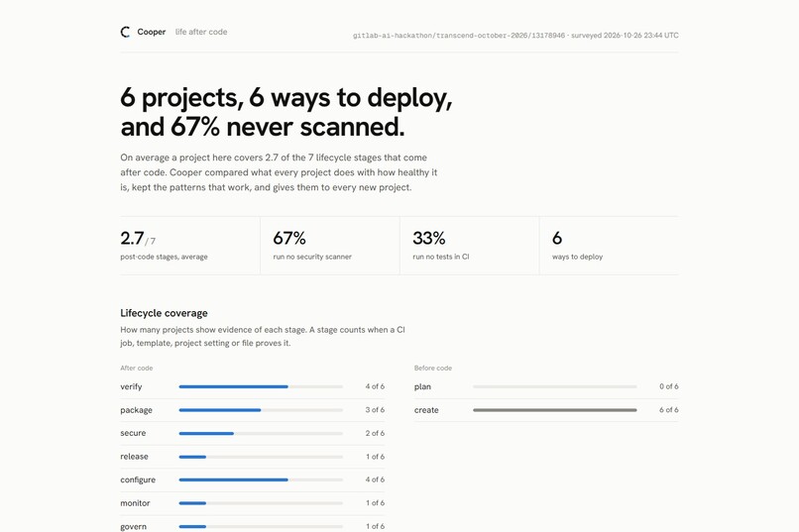This screenshot has height=532, width=799.
Task: Click the release progress bar
Action: coord(261,457)
